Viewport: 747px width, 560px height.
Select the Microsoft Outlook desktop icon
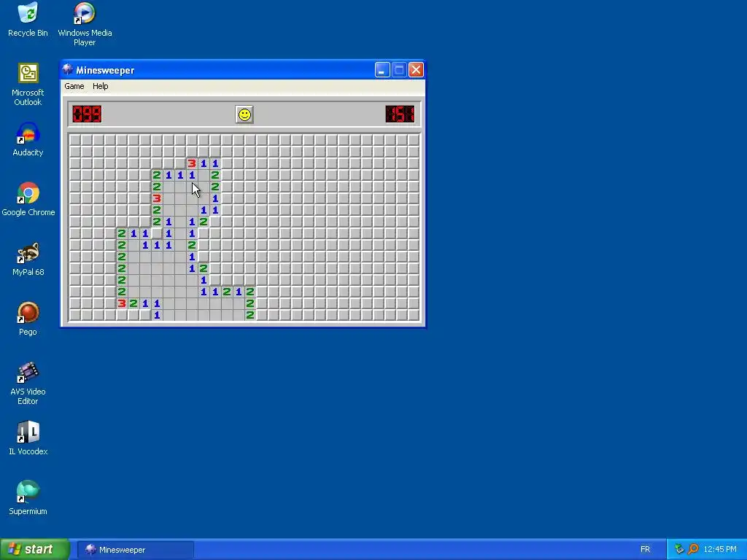pyautogui.click(x=28, y=85)
